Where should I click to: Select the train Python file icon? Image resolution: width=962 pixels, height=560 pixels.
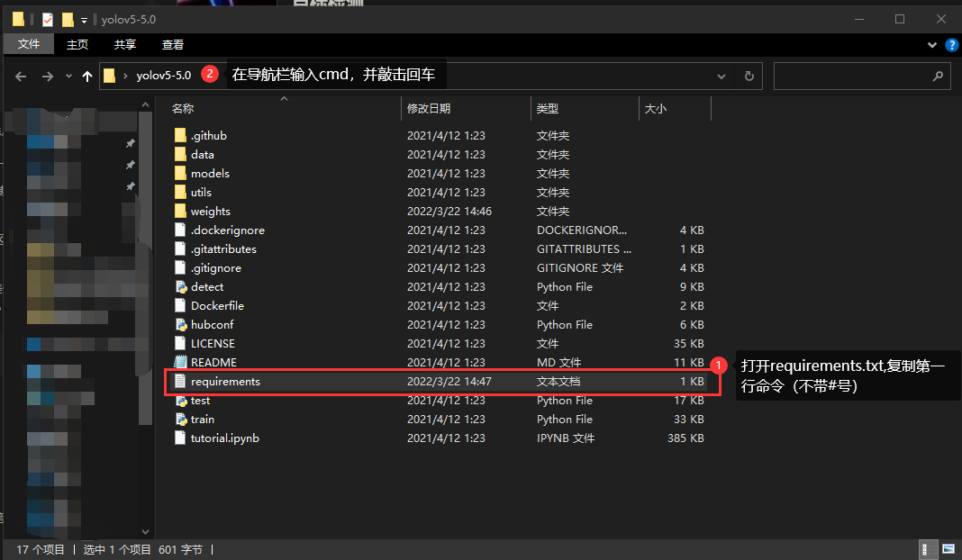pyautogui.click(x=180, y=420)
